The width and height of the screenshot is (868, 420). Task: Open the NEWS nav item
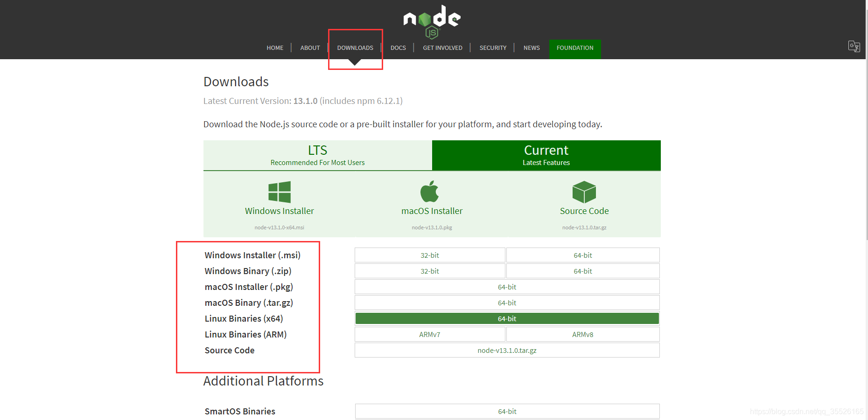click(x=532, y=48)
